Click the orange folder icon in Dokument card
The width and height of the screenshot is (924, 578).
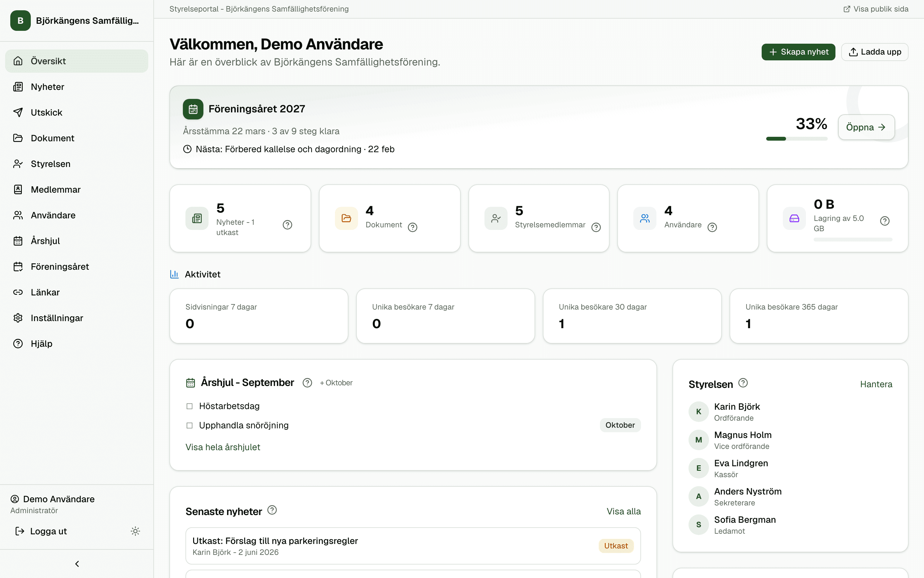pyautogui.click(x=346, y=218)
